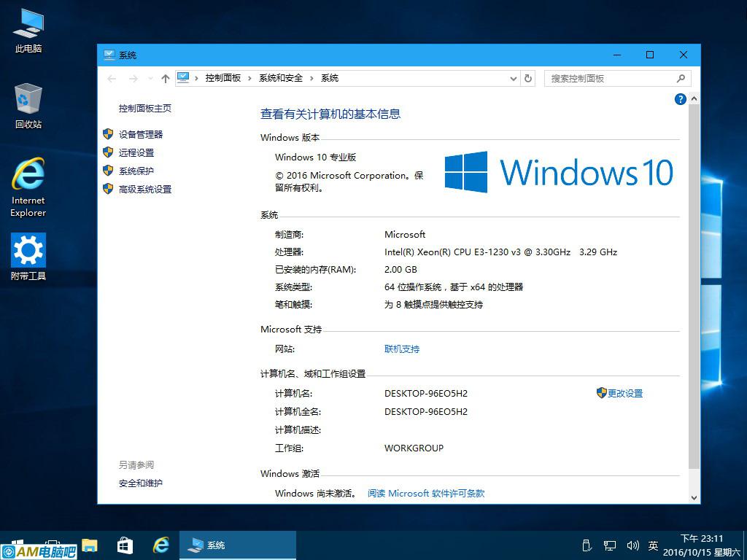
Task: Launch Internet Explorer from the taskbar
Action: tap(161, 545)
